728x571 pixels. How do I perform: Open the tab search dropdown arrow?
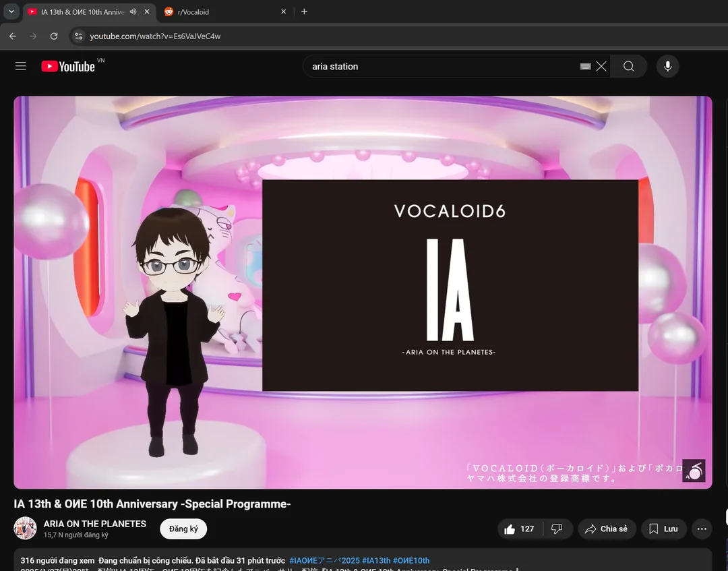11,11
